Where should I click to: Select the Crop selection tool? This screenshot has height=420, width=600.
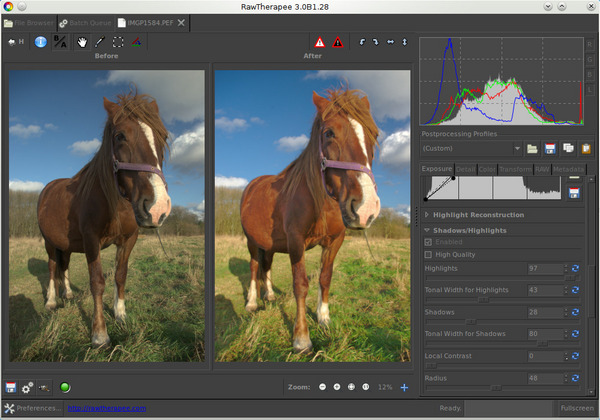coord(118,42)
